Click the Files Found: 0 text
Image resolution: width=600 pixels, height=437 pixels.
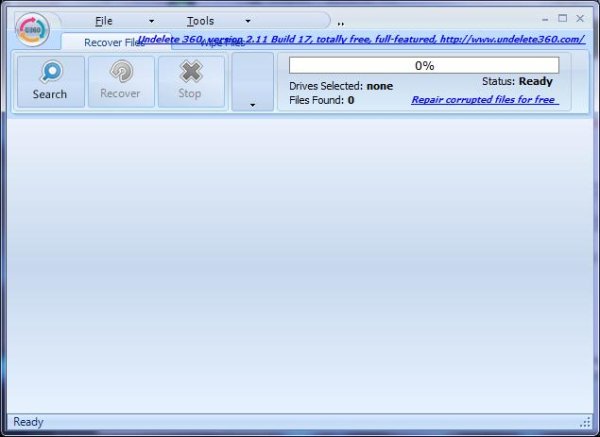(321, 100)
